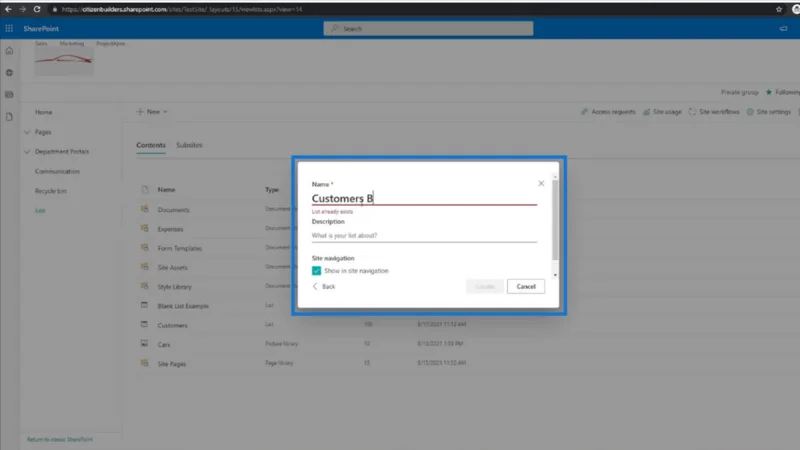
Task: Switch to the Subsites tab
Action: pyautogui.click(x=189, y=145)
